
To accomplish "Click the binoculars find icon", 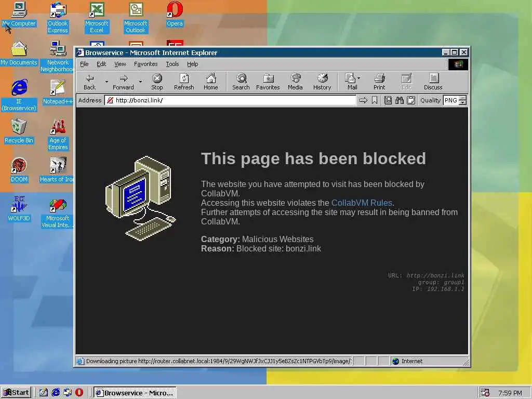I will coord(400,100).
